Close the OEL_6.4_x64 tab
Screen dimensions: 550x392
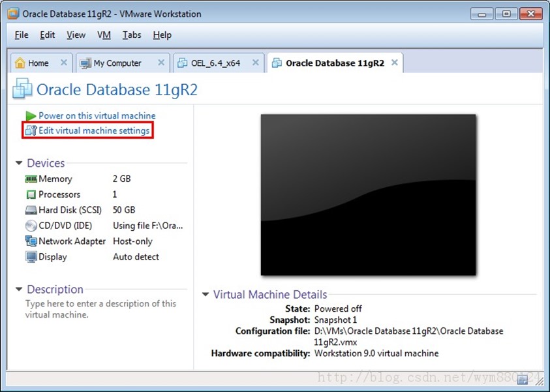click(x=256, y=63)
